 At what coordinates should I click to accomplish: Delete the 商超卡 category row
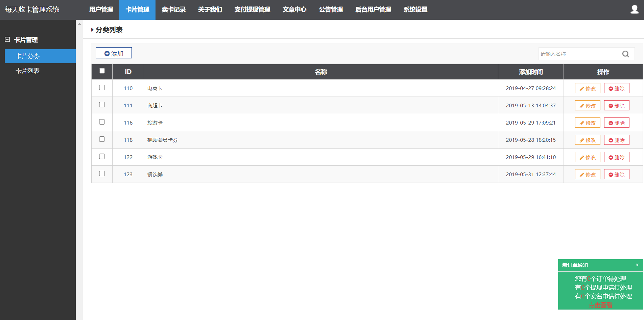point(616,106)
